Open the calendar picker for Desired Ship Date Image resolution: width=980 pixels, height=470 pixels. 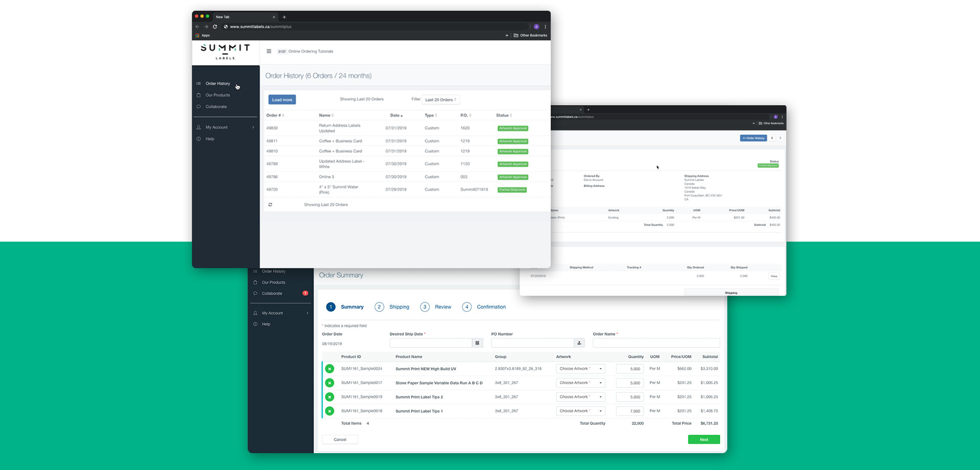tap(477, 343)
